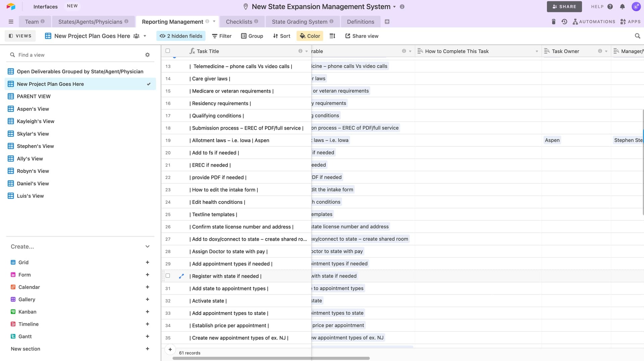Expand the Register with state record
644x361 pixels.
[x=181, y=276]
